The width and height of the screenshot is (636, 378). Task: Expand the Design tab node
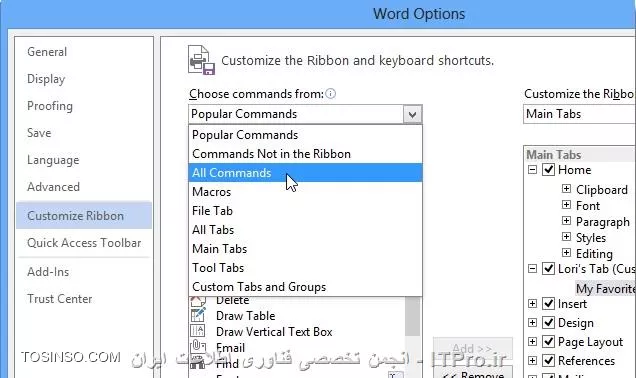pyautogui.click(x=532, y=322)
